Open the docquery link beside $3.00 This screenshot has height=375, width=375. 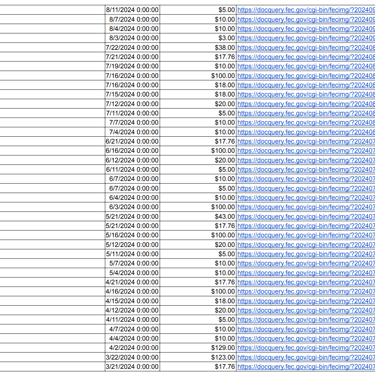(x=306, y=38)
